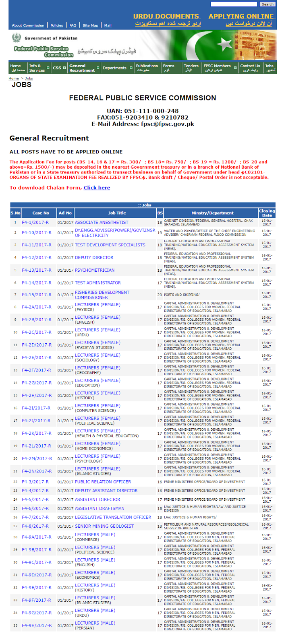282x644 pixels.
Task: Open SENIOR MINING GEOLOGIST job link
Action: pyautogui.click(x=104, y=526)
